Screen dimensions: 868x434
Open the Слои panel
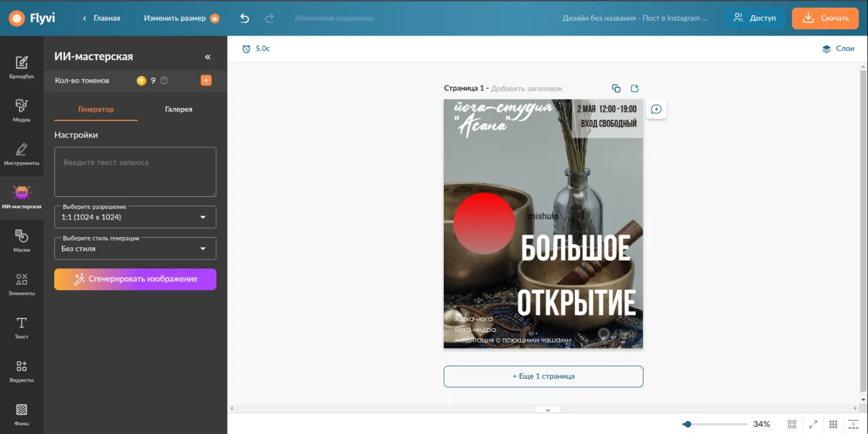point(838,49)
